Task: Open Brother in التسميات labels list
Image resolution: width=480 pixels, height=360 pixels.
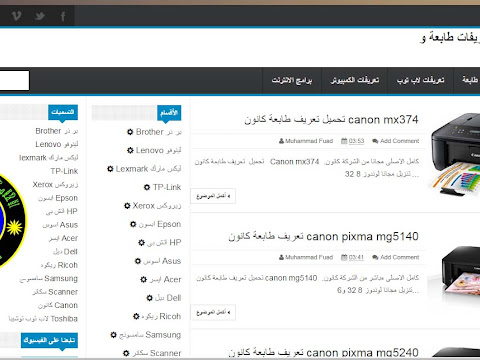Action: click(x=57, y=131)
